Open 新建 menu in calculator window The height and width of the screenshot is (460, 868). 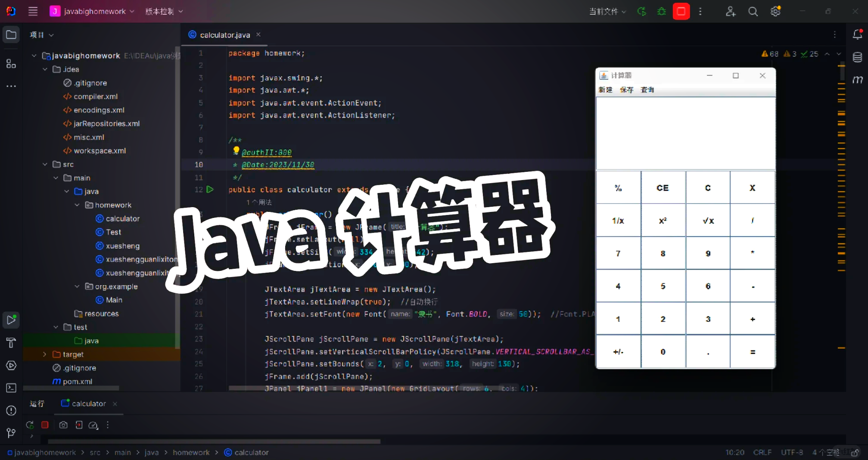pos(605,90)
